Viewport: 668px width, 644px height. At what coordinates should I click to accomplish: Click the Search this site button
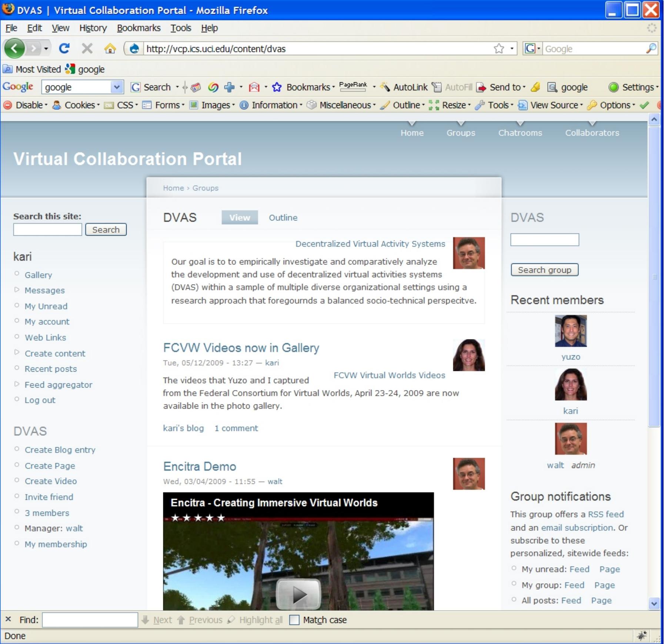pyautogui.click(x=106, y=229)
